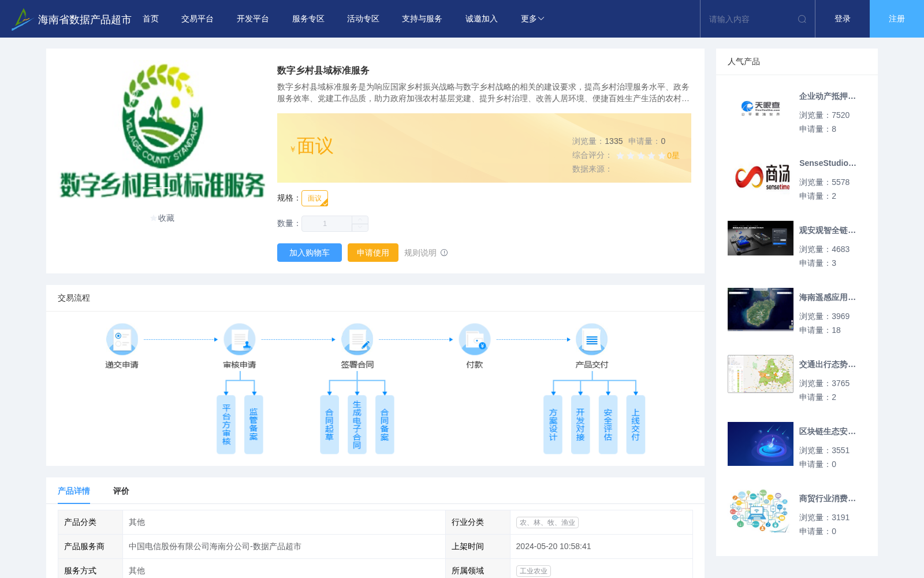The height and width of the screenshot is (578, 924).
Task: Open the 交易平台 menu item
Action: [198, 19]
